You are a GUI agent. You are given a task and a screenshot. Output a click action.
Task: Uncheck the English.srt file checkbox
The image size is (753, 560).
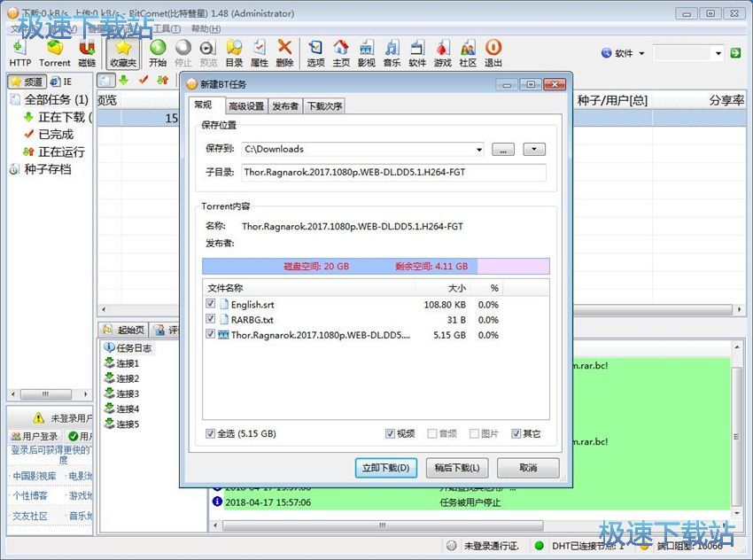coord(210,304)
